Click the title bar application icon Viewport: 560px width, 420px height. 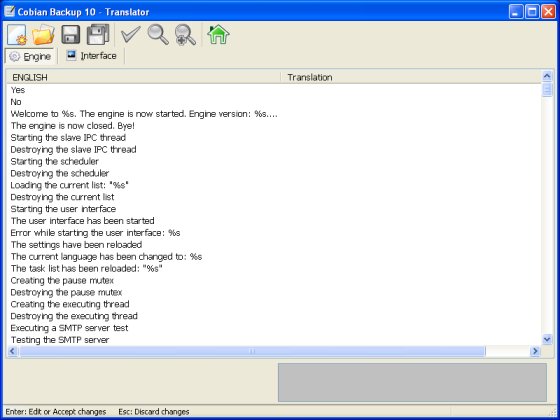click(x=9, y=12)
